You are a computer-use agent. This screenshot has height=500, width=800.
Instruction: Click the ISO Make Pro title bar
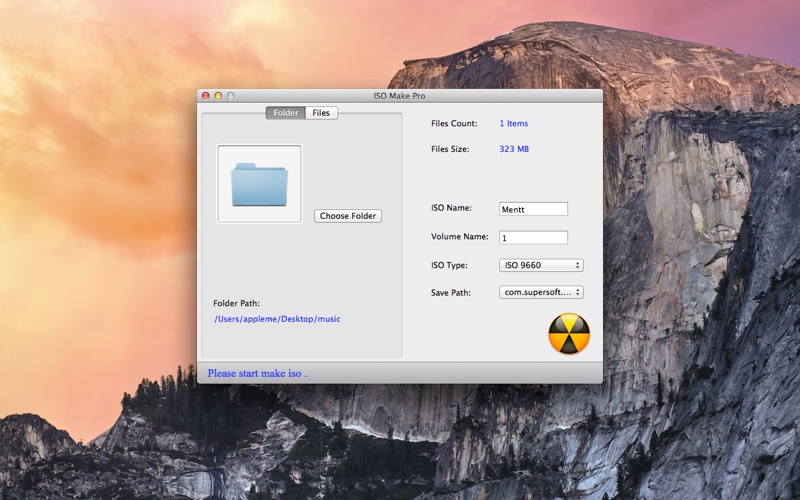click(399, 96)
